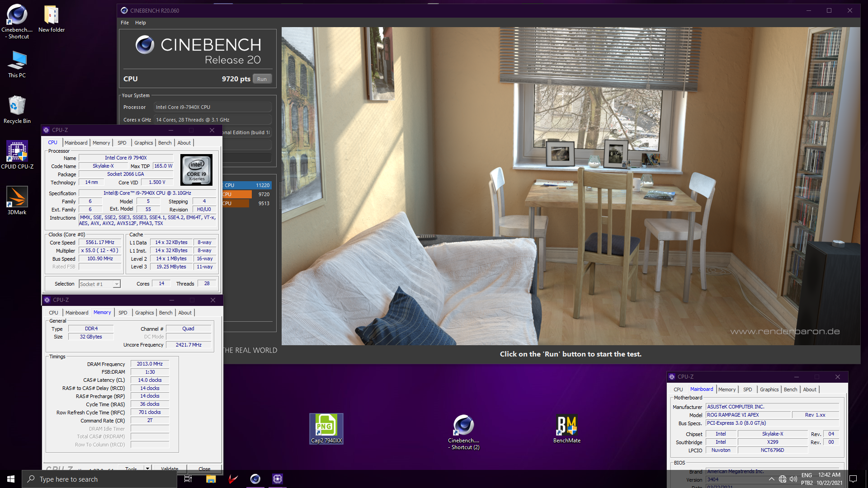
Task: Open the notification center
Action: tap(853, 479)
